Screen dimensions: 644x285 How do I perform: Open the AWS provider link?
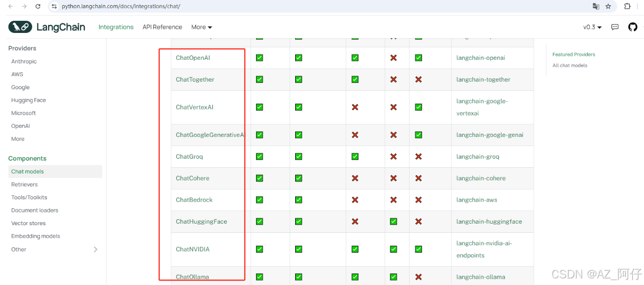(x=17, y=74)
